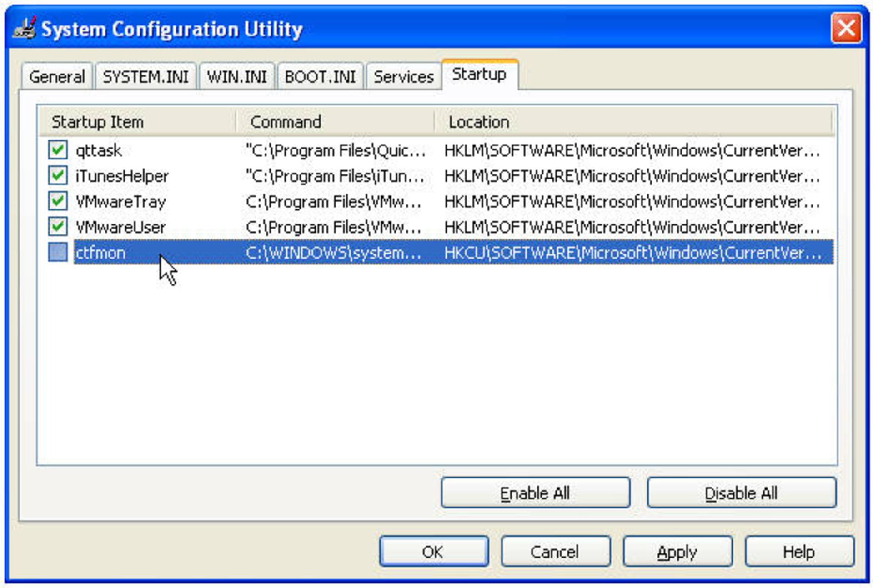Switch to the General tab
The image size is (873, 588).
pos(57,76)
